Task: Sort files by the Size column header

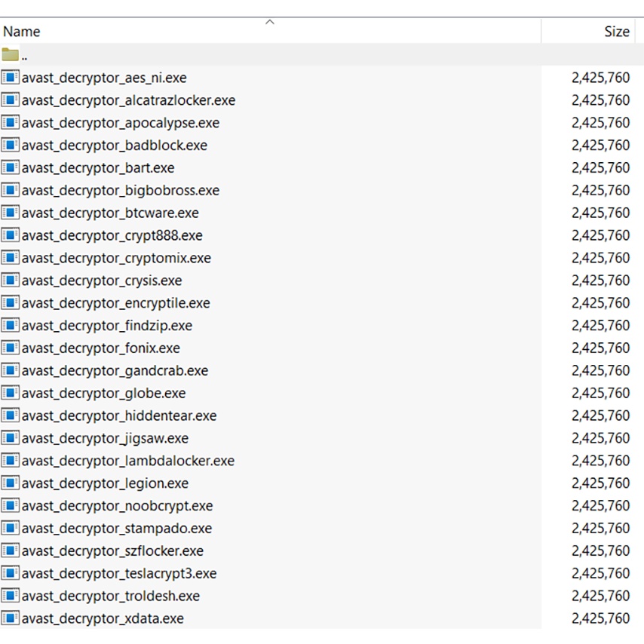Action: 616,32
